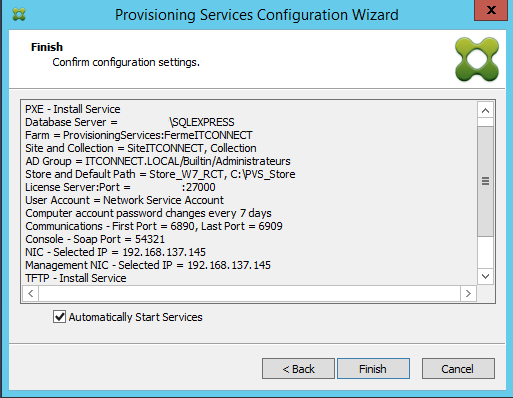Image resolution: width=513 pixels, height=398 pixels.
Task: Click the settings list scroll down arrow
Action: coord(485,276)
